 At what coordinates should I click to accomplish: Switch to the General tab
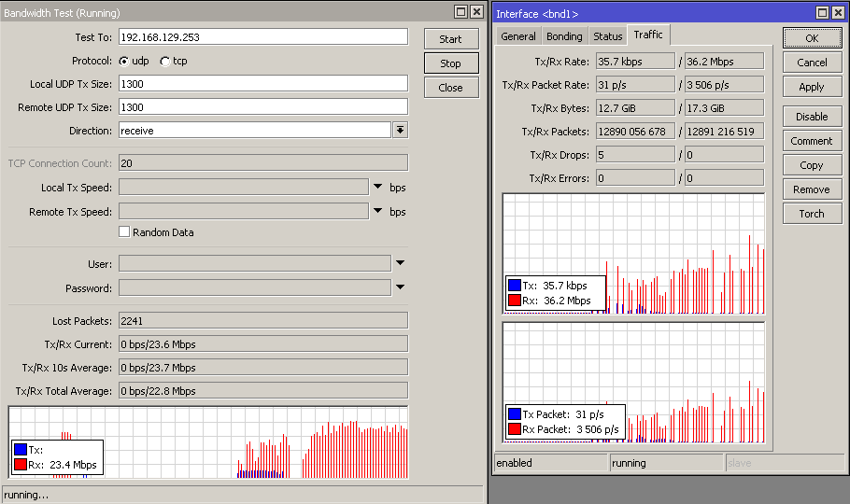(x=518, y=36)
